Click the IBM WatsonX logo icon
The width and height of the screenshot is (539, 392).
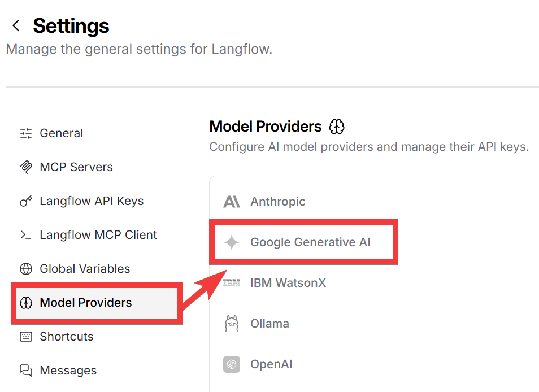point(232,283)
